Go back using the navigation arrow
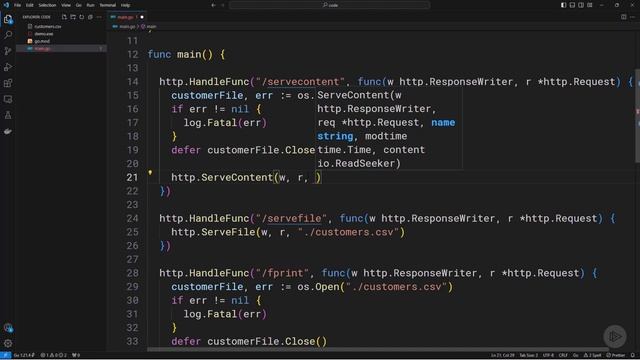This screenshot has width=640, height=360. click(x=213, y=5)
